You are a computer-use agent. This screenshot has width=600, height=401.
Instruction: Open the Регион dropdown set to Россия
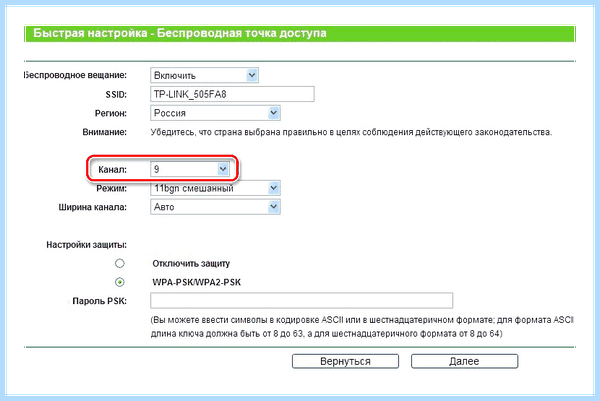tap(215, 113)
